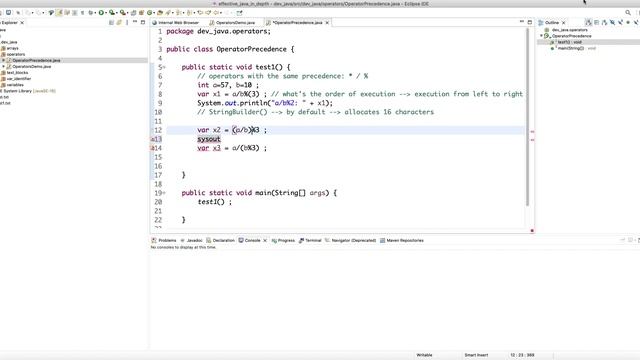640x360 pixels.
Task: Open the Maven Repositories tab
Action: coord(402,240)
